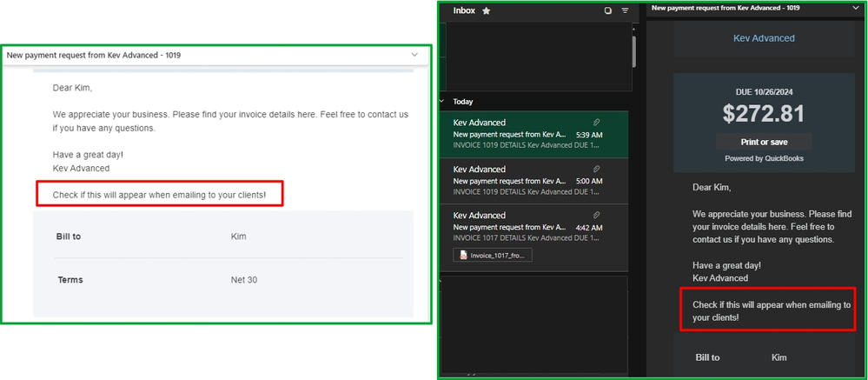Viewport: 868px width, 380px height.
Task: Click subject line text in light email header
Action: [94, 56]
